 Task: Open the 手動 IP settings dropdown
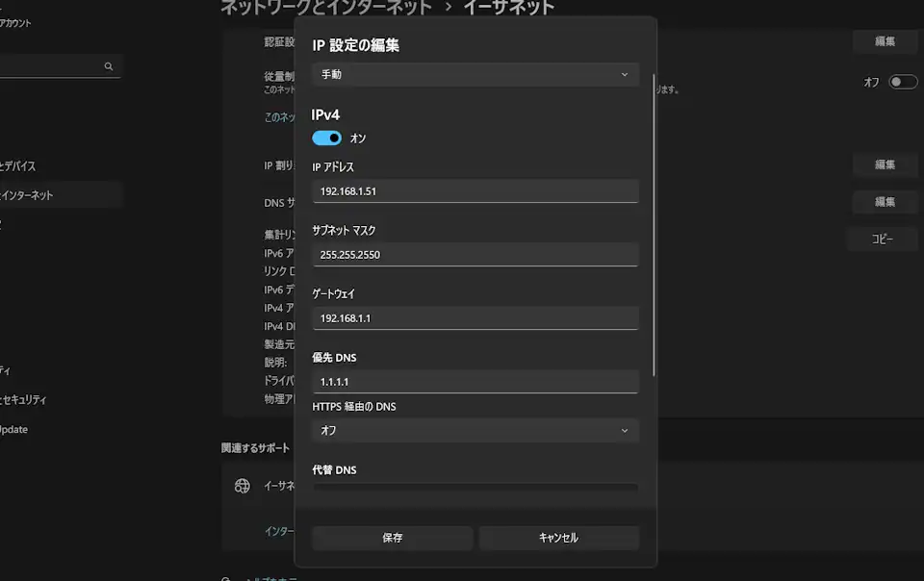click(475, 75)
